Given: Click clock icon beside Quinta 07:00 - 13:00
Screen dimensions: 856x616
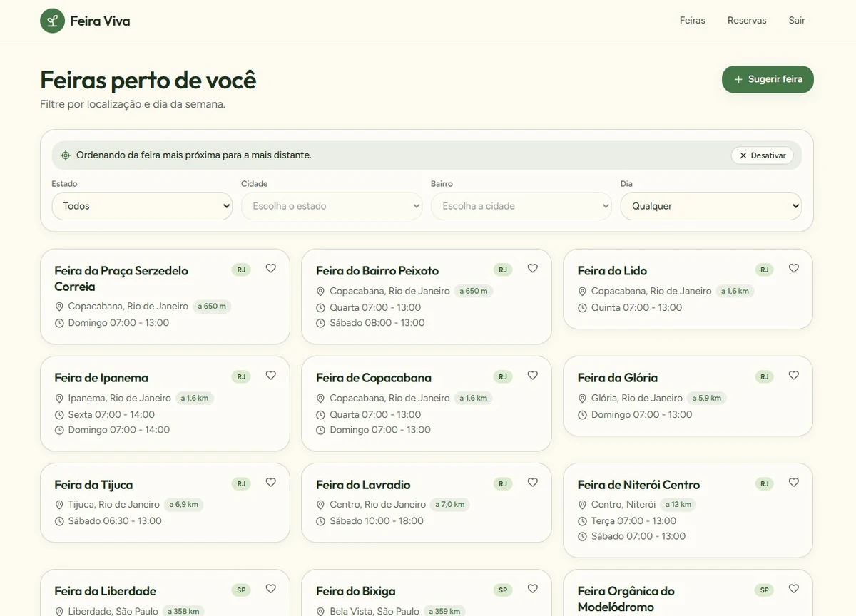Looking at the screenshot, I should coord(582,308).
